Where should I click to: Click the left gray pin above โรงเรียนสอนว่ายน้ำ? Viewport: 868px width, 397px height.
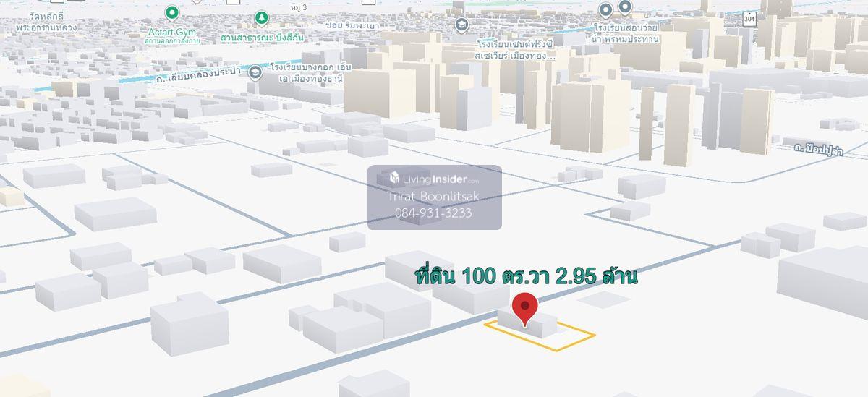605,9
